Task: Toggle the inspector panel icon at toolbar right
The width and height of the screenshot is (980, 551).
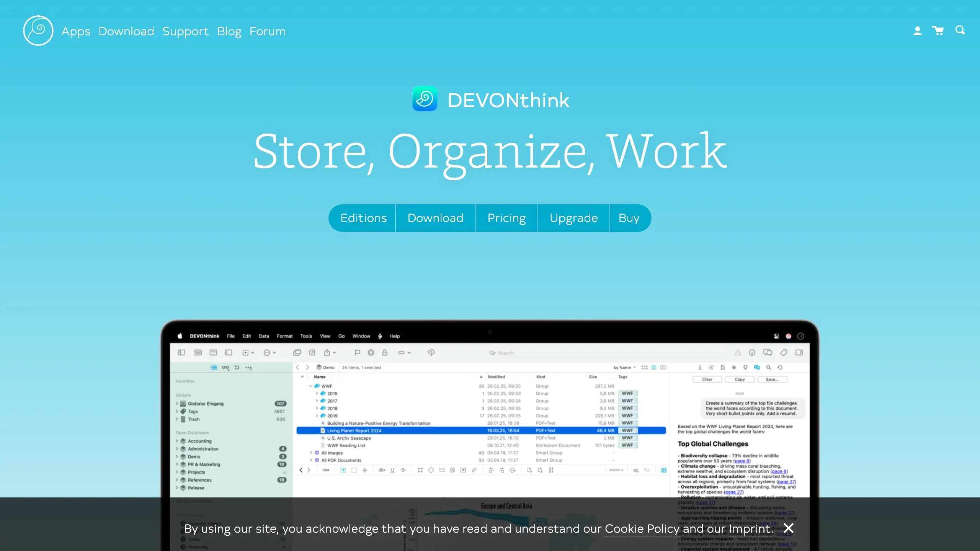Action: (799, 352)
